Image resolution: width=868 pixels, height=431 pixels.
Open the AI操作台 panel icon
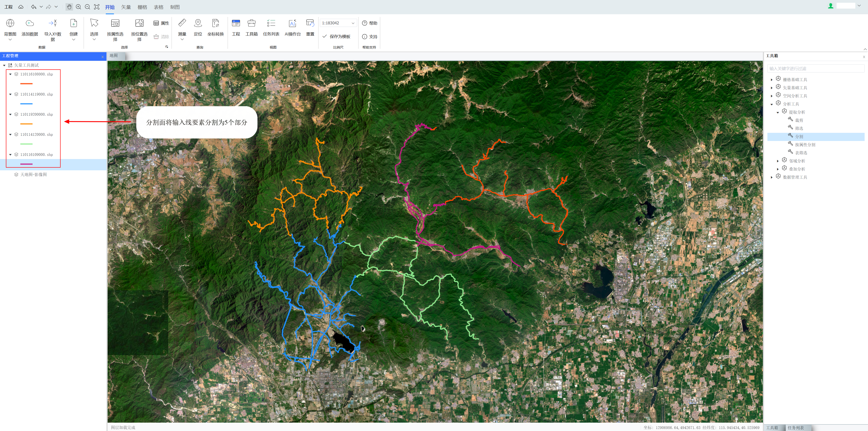[x=292, y=23]
